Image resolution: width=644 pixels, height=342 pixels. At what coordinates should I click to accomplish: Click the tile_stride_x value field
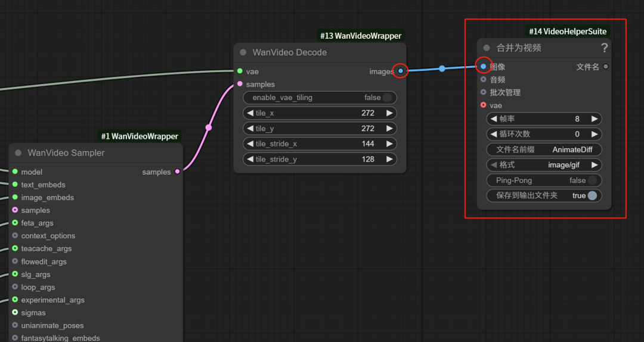[320, 144]
